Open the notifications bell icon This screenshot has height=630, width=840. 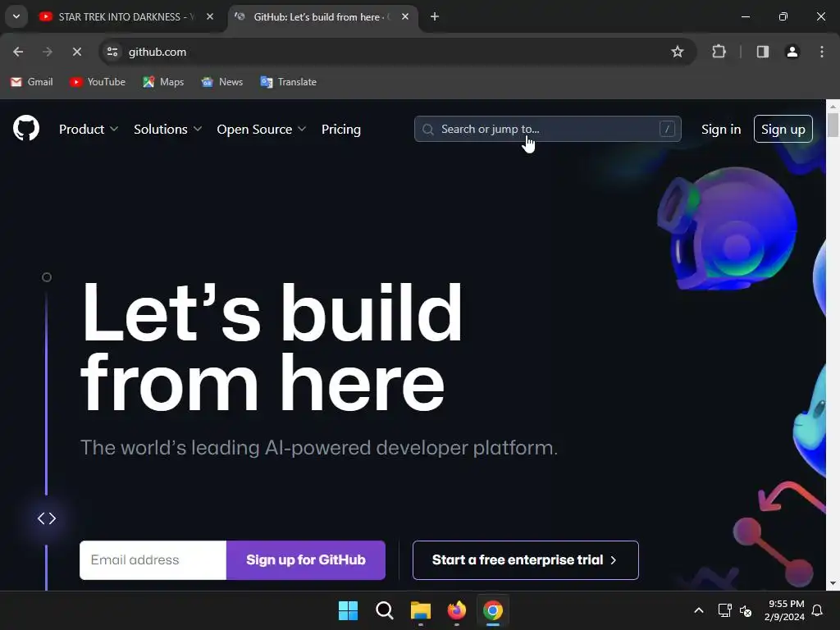click(818, 610)
